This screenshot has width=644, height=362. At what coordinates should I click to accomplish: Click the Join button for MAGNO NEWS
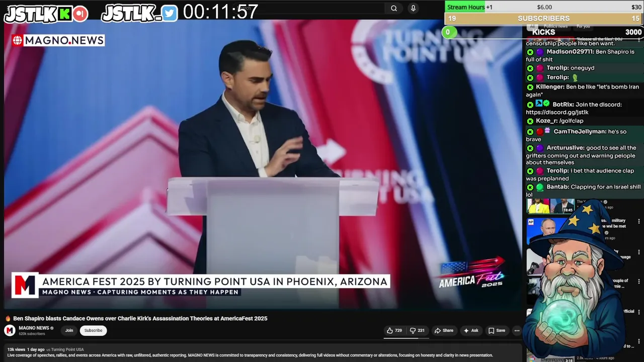[x=69, y=330]
